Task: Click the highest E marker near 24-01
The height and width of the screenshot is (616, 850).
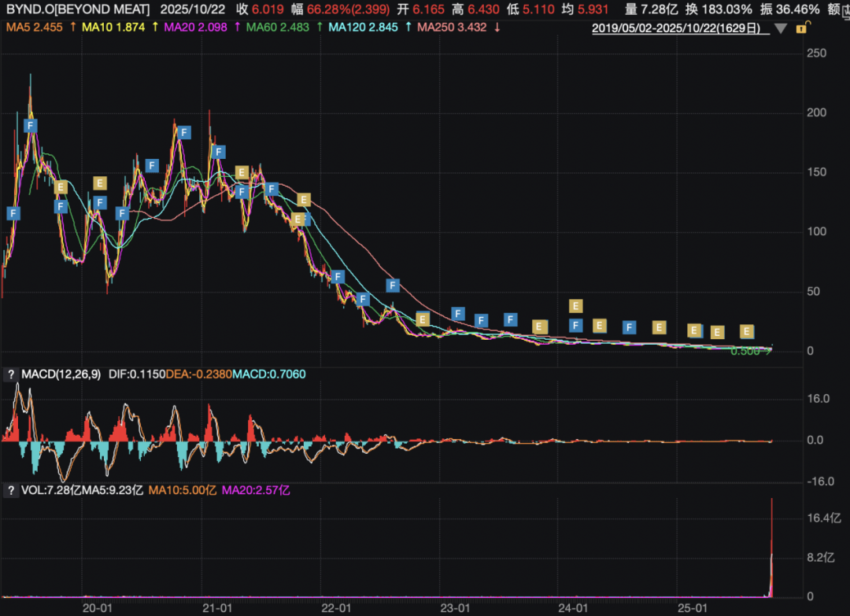Action: coord(575,306)
